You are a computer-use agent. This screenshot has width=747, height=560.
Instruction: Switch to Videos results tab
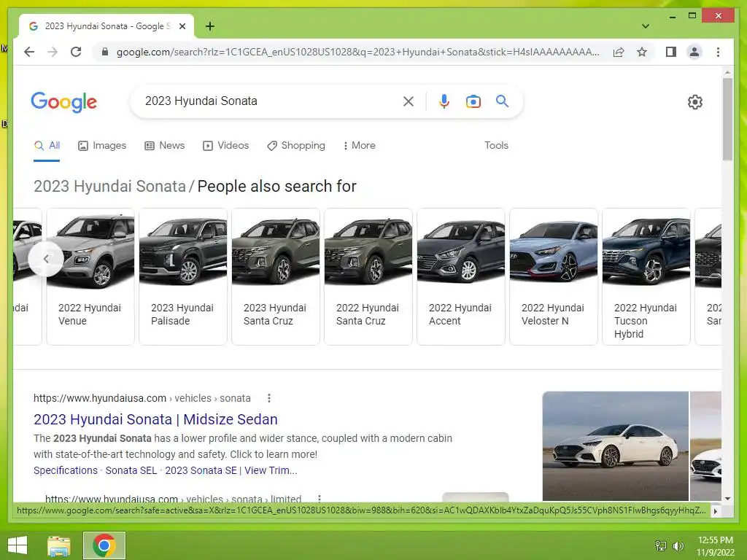226,146
